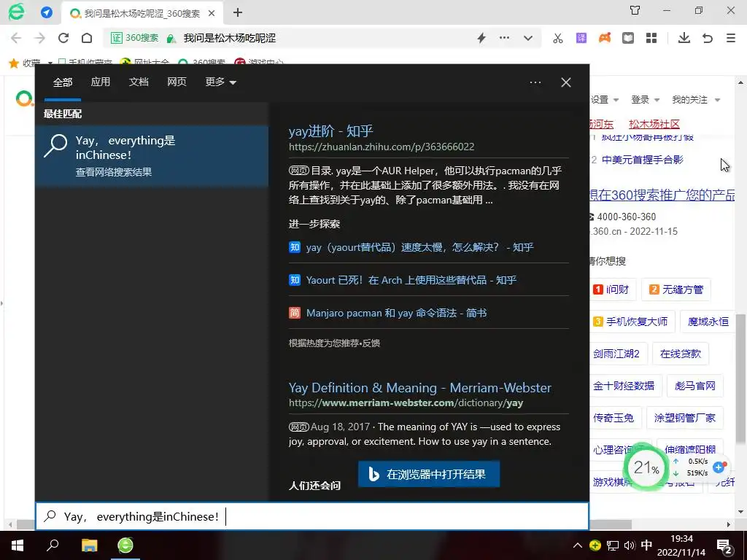Open a new browser tab
The width and height of the screenshot is (747, 560).
click(238, 13)
